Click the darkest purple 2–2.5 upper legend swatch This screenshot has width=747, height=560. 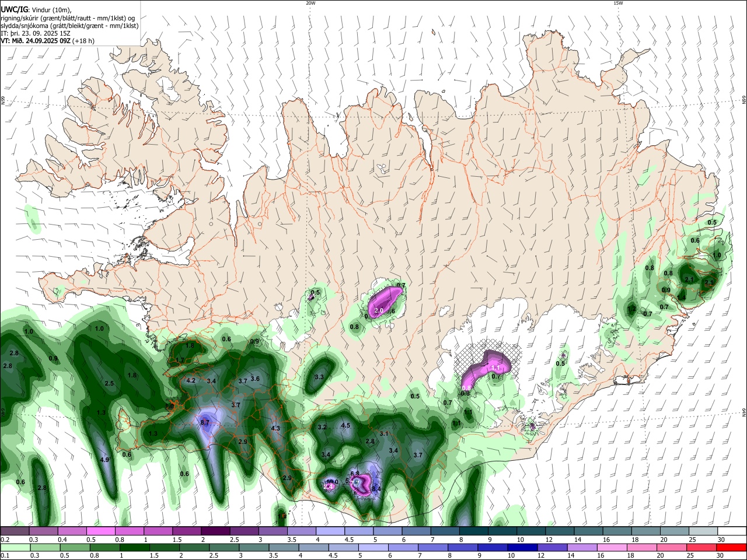[215, 531]
